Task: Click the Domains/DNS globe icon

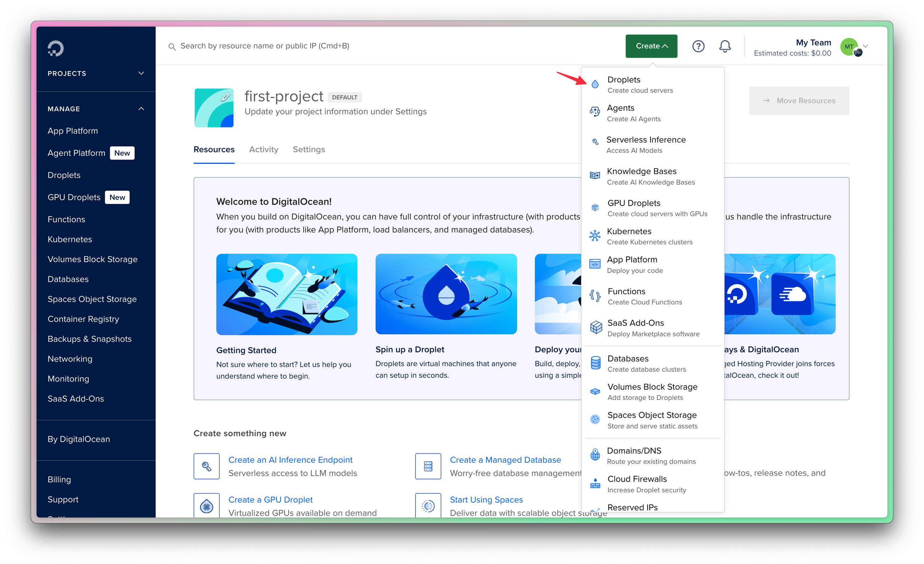Action: click(x=595, y=455)
